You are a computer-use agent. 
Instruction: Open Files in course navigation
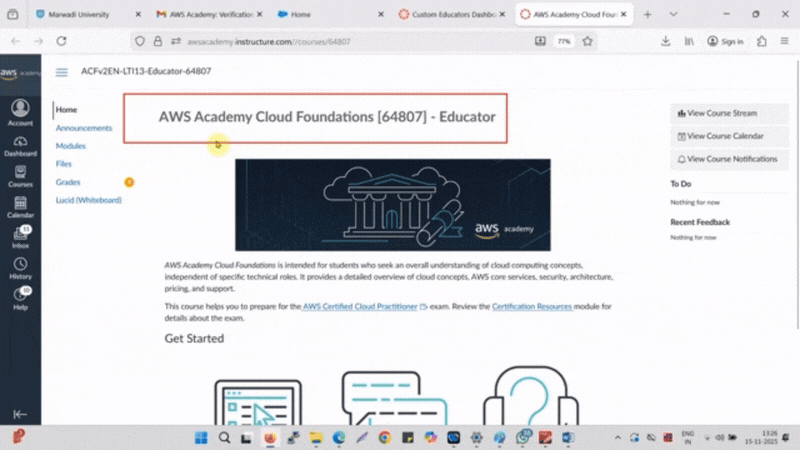pos(64,164)
